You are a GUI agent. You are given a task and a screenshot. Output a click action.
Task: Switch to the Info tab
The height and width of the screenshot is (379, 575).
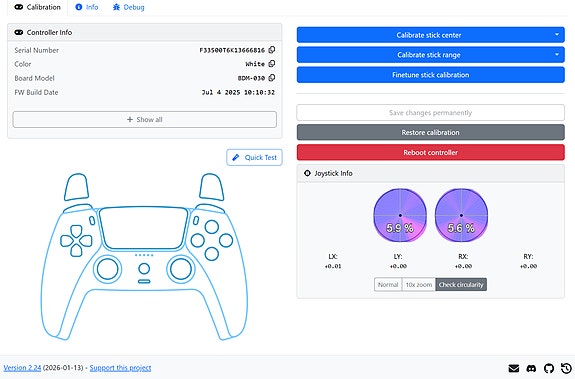tap(87, 7)
